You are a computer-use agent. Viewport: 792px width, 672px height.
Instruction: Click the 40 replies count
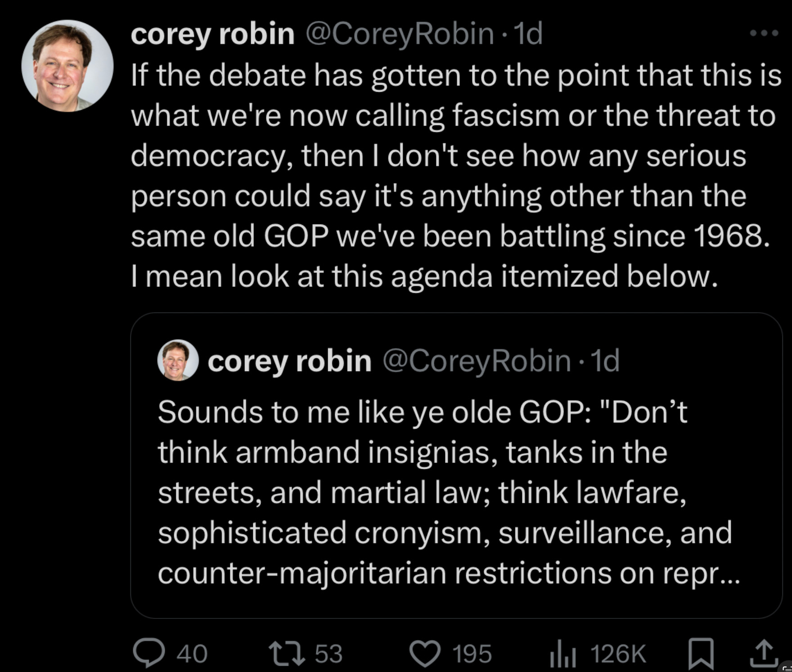pyautogui.click(x=192, y=654)
